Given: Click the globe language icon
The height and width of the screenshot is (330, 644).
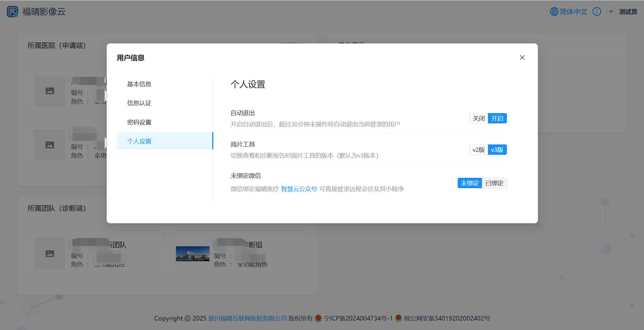Looking at the screenshot, I should pos(554,12).
